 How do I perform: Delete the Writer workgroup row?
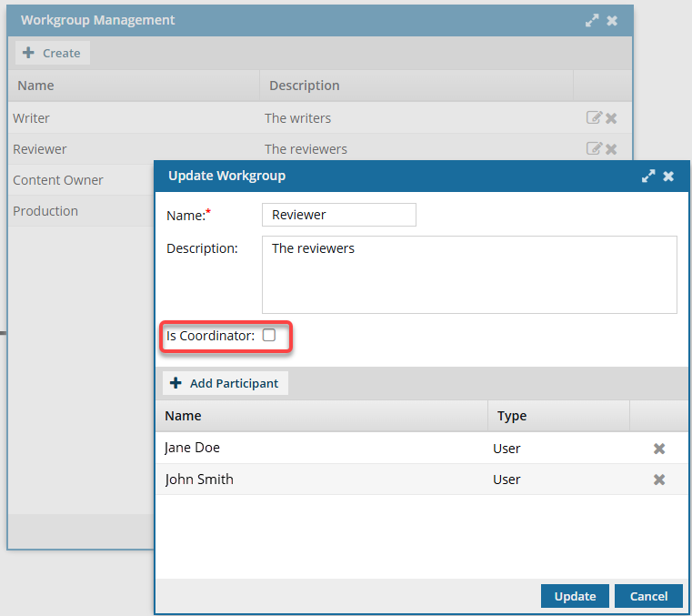pos(611,117)
